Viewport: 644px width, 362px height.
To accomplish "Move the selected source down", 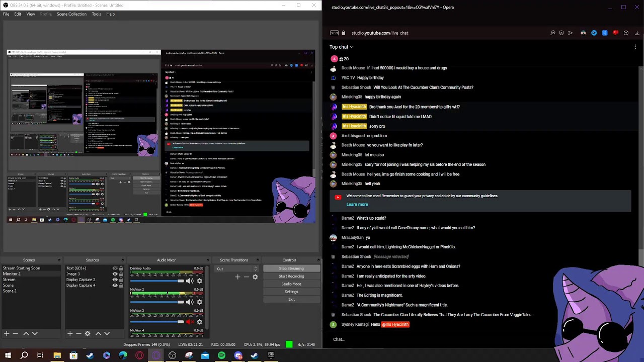I will click(x=107, y=333).
